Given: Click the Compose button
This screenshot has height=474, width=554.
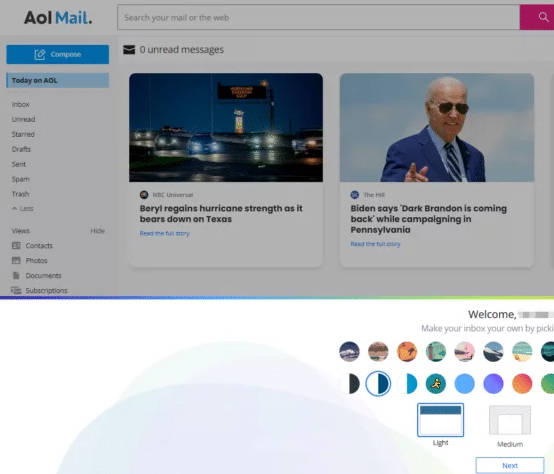Looking at the screenshot, I should click(x=58, y=54).
